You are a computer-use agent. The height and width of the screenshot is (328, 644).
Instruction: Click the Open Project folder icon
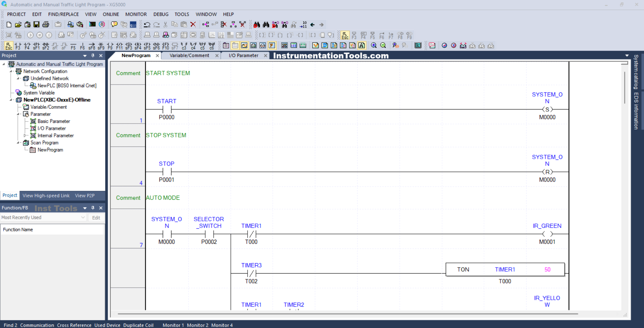18,25
